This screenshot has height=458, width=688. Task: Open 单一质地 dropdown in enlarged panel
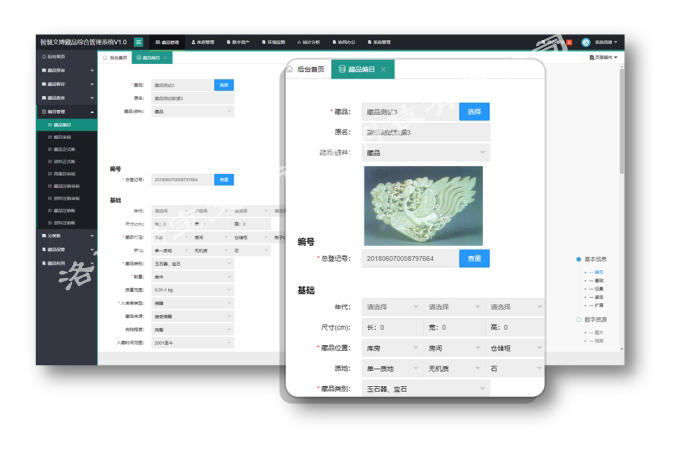coord(392,369)
